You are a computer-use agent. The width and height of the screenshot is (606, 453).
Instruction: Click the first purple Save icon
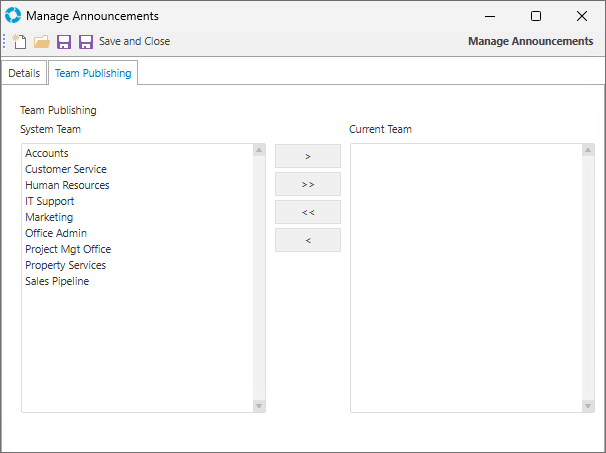(x=64, y=42)
